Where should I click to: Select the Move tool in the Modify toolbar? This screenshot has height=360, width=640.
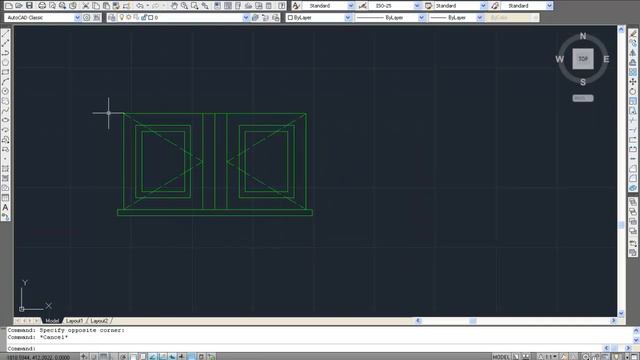(633, 82)
